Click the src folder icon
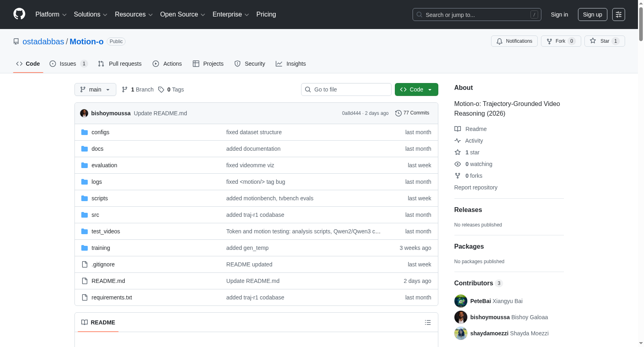The height and width of the screenshot is (347, 644). 85,215
